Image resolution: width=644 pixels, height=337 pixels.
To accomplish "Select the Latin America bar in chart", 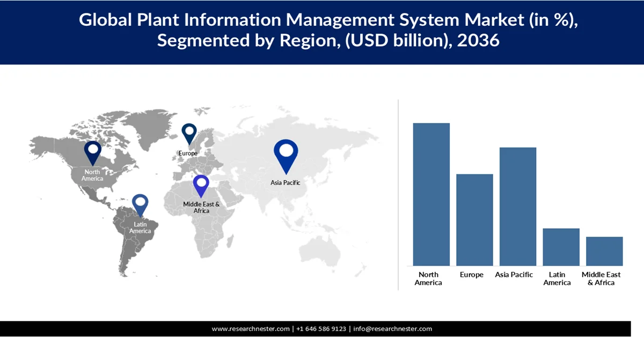I will coord(561,247).
